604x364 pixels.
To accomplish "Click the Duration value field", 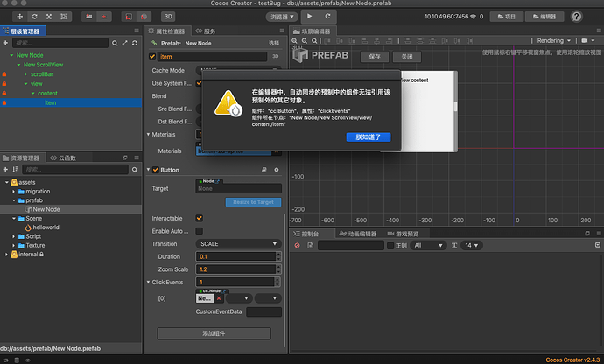I will (235, 256).
